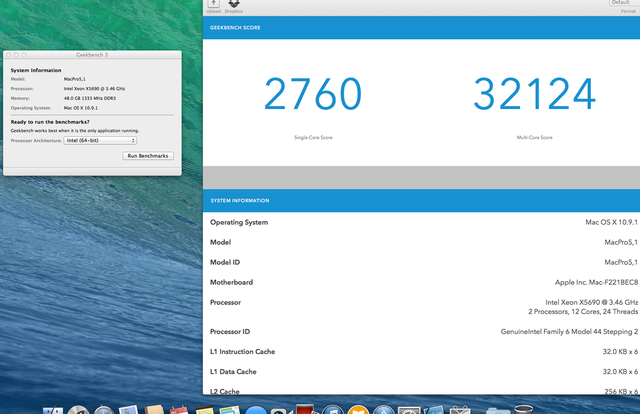The width and height of the screenshot is (640, 414).
Task: Select the Operating System row label
Action: [239, 223]
